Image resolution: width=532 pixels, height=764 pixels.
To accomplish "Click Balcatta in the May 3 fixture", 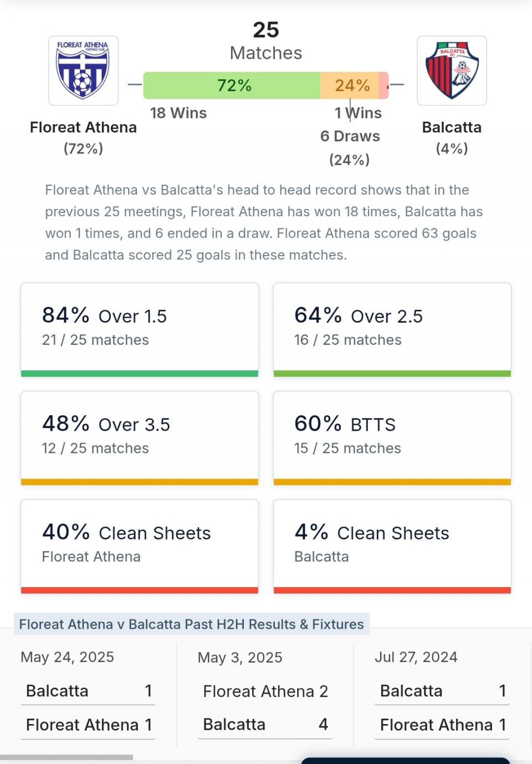I will 234,725.
